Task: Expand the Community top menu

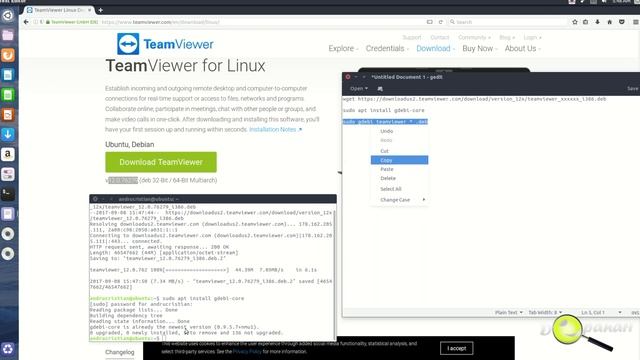Action: pyautogui.click(x=474, y=38)
